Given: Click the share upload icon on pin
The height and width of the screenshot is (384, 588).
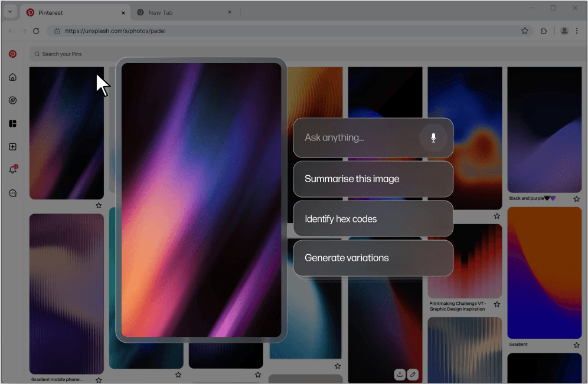Looking at the screenshot, I should tap(400, 374).
